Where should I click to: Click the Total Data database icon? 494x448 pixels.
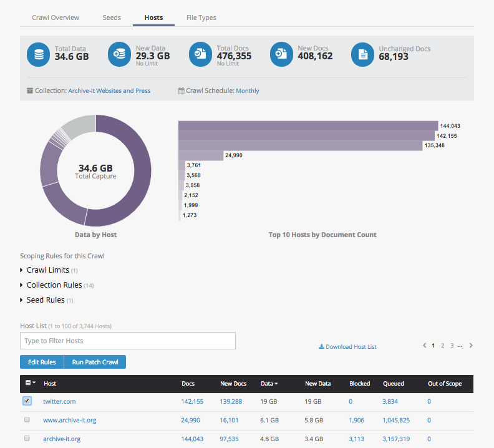39,54
